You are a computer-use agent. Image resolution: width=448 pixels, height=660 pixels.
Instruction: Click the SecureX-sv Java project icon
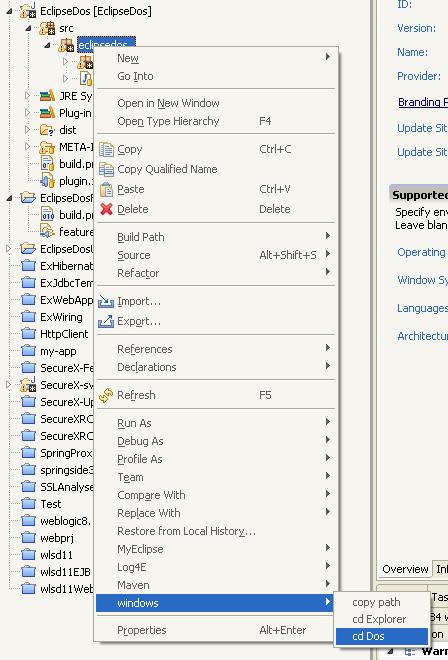pos(28,385)
